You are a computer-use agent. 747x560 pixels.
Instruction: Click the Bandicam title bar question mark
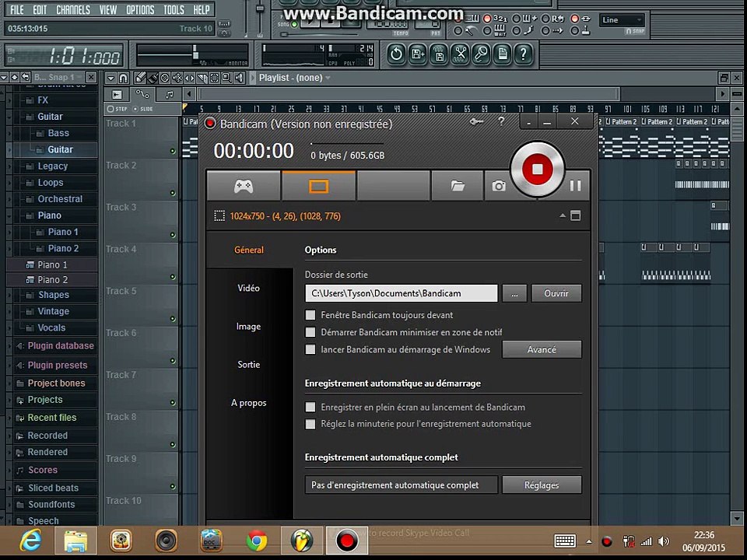pyautogui.click(x=501, y=121)
